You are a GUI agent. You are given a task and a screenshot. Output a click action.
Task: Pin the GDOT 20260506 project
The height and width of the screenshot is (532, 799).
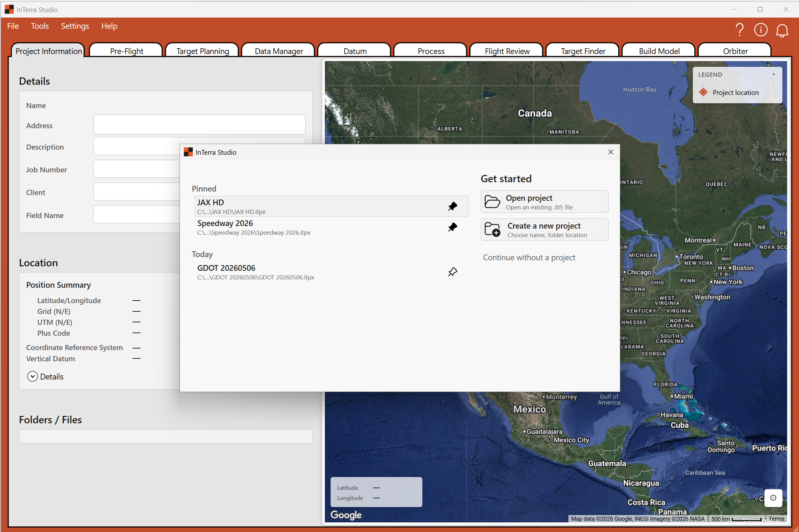[x=453, y=272]
